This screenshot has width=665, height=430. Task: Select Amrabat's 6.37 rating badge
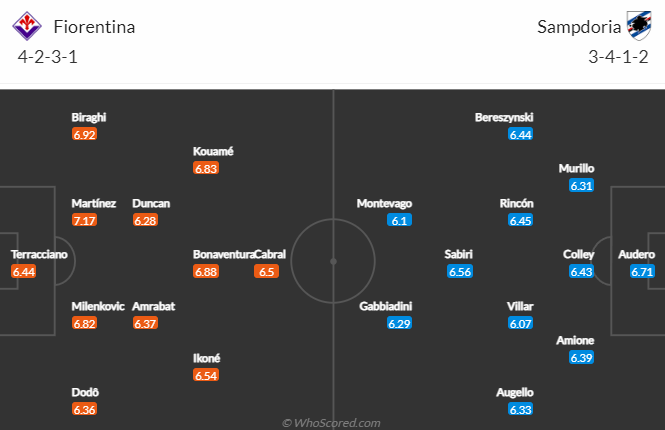[x=145, y=323]
